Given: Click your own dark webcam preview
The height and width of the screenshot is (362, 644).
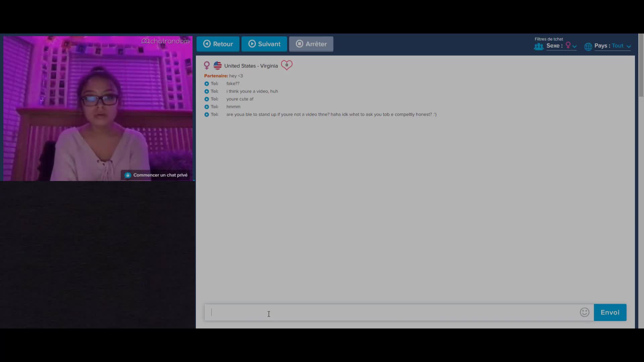Looking at the screenshot, I should point(98,255).
